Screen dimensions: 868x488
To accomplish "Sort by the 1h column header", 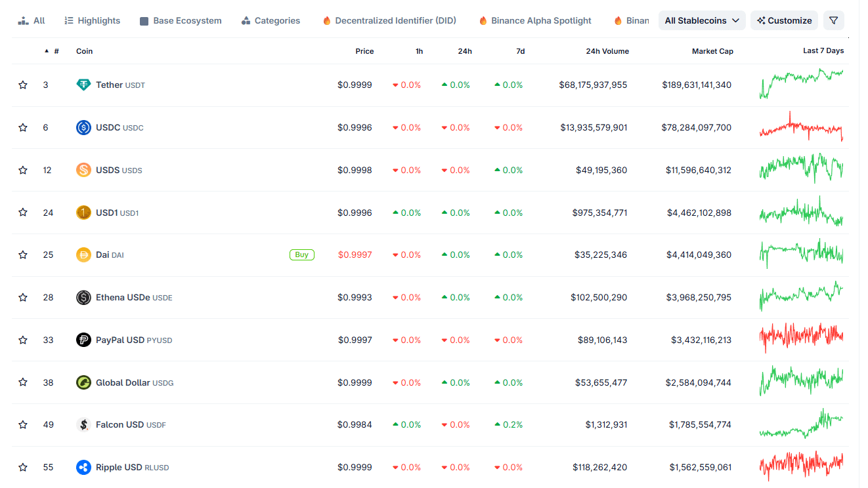I will pos(419,51).
